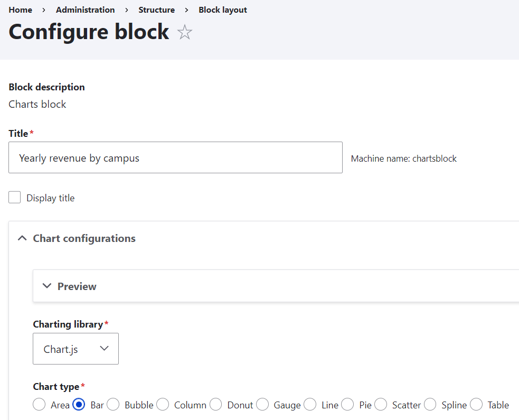519x420 pixels.
Task: Open the Structure breadcrumb link
Action: (x=156, y=10)
